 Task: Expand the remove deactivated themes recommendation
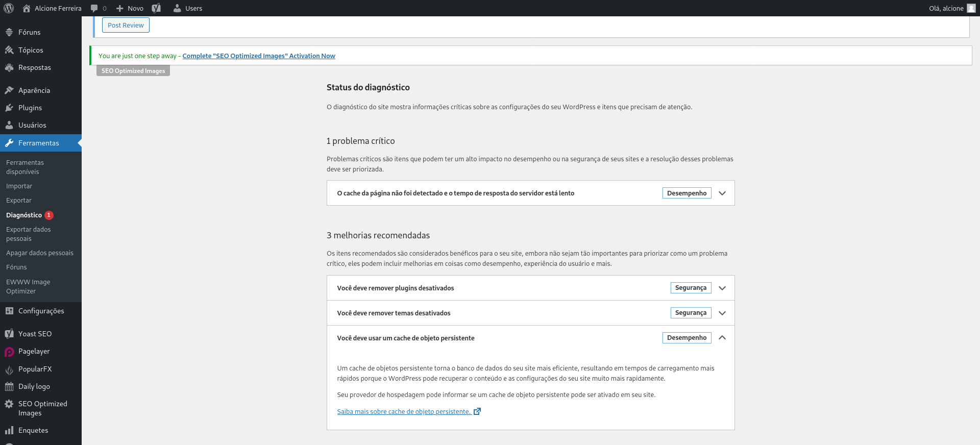(x=722, y=313)
